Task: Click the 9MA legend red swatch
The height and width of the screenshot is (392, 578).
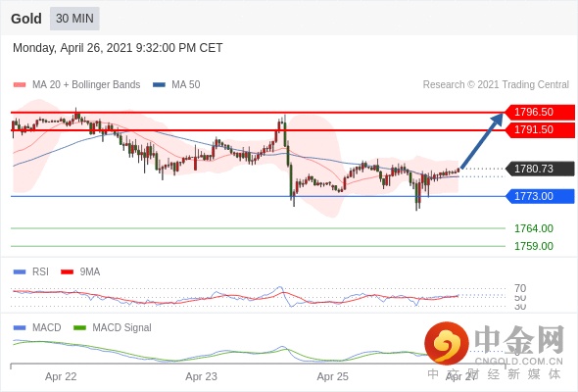Action: (x=67, y=271)
